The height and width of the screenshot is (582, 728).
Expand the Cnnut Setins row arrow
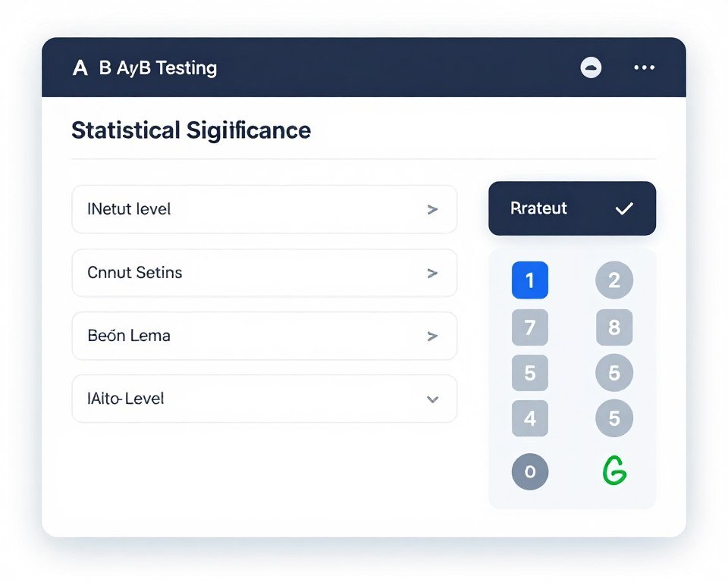point(432,273)
